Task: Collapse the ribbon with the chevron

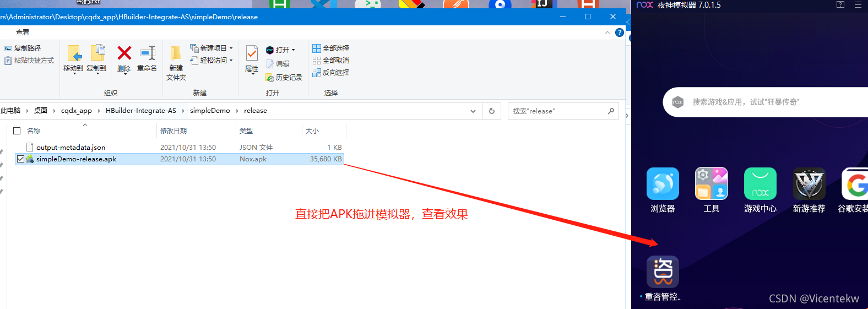Action: click(x=607, y=32)
